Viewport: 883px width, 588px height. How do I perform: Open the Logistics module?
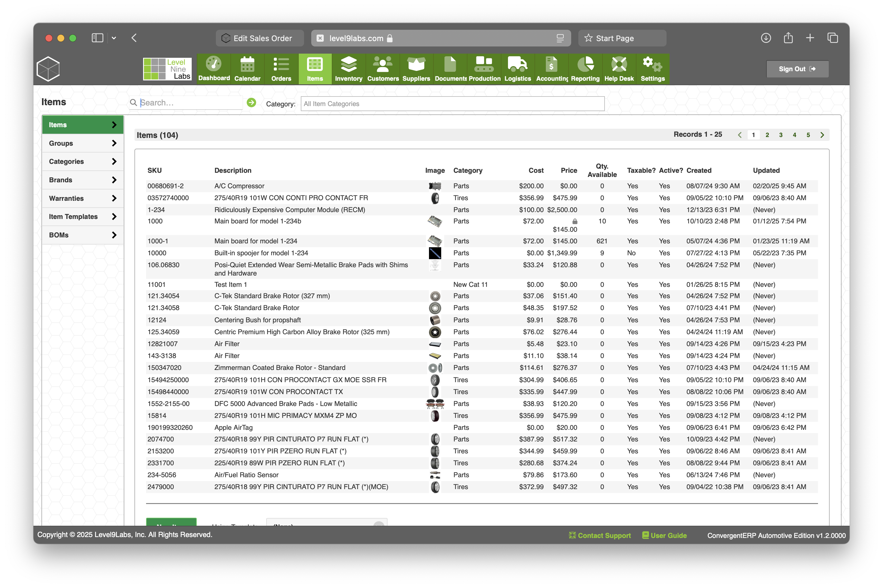(518, 69)
